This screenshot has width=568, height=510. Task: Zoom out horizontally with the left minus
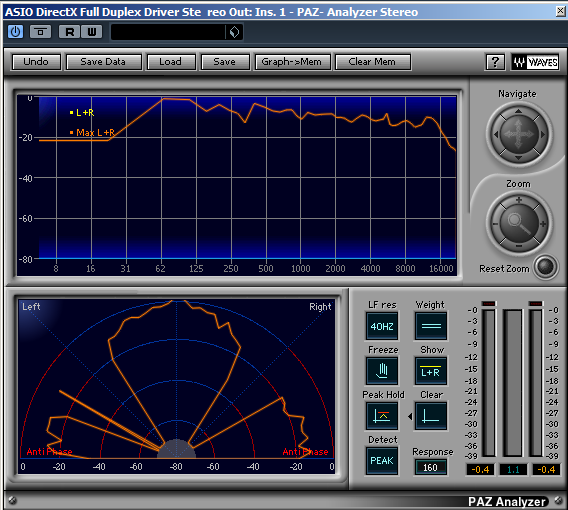coord(495,224)
